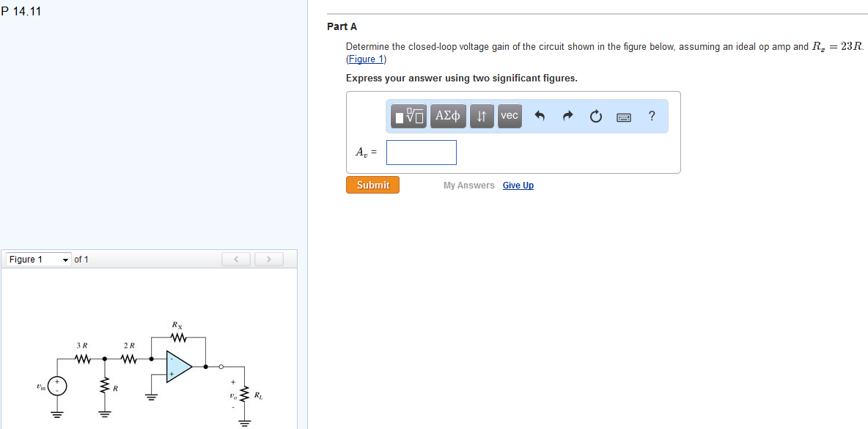This screenshot has width=868, height=429.
Task: Insert a vector using the vec icon
Action: pyautogui.click(x=509, y=116)
